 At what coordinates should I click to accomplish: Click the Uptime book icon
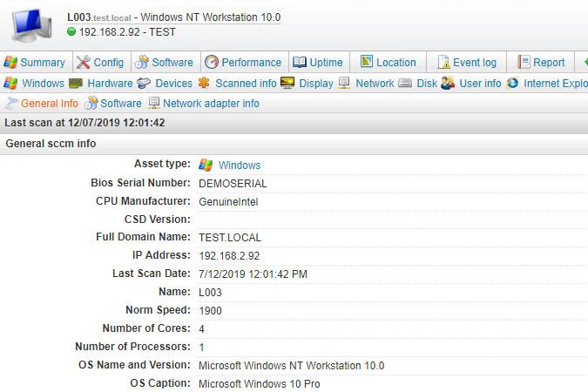[x=300, y=63]
